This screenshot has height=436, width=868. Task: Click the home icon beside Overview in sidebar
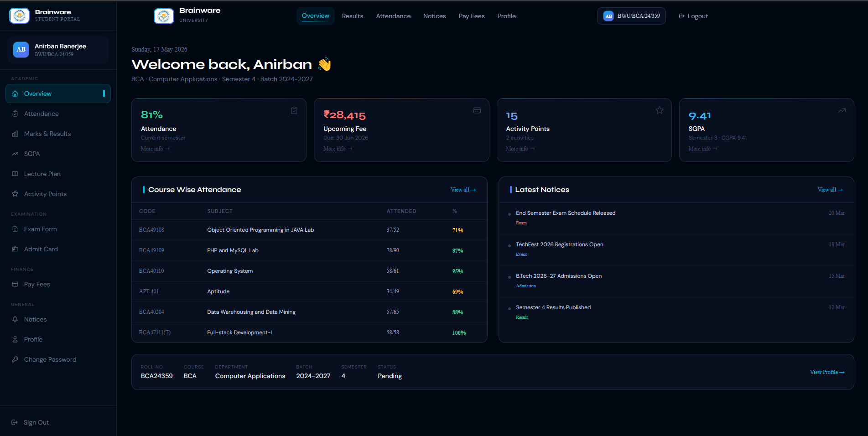click(x=15, y=93)
